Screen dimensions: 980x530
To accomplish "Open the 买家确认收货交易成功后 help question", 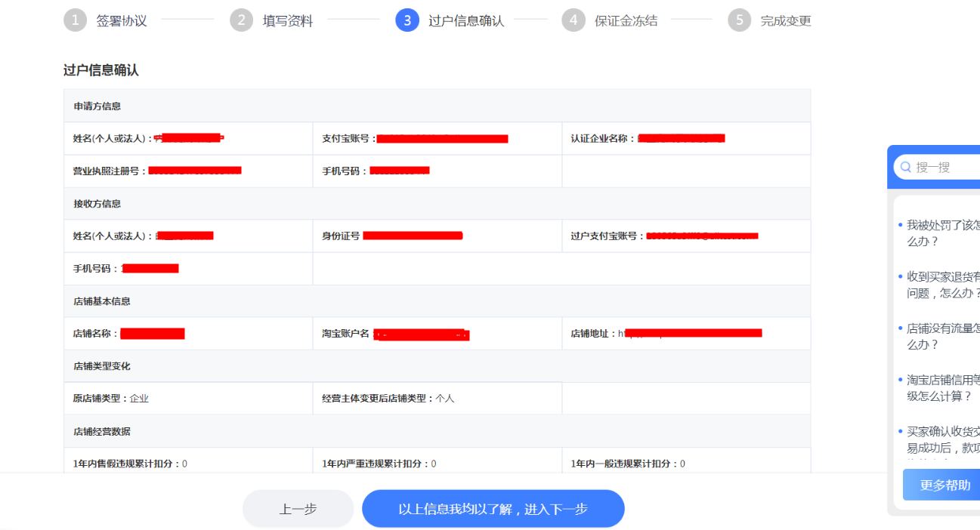I will [942, 439].
